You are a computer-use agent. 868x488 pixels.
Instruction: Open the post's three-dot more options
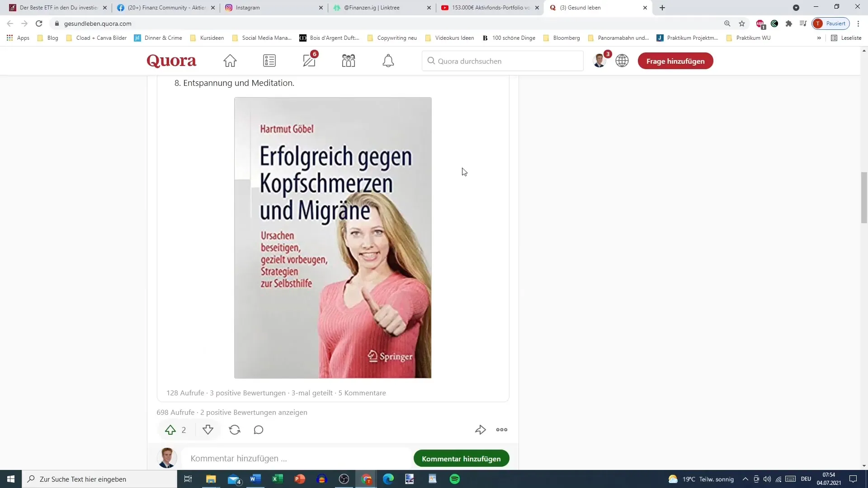point(502,430)
